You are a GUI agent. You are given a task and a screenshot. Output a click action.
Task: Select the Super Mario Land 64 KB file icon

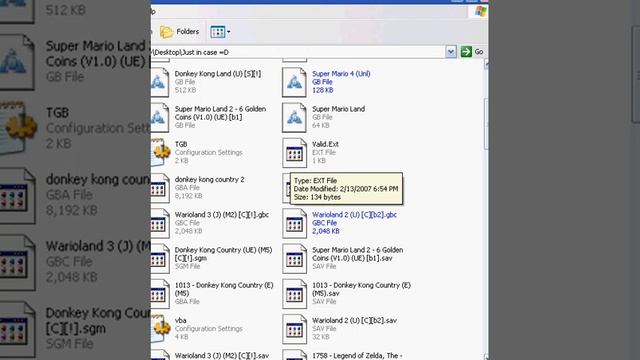294,118
